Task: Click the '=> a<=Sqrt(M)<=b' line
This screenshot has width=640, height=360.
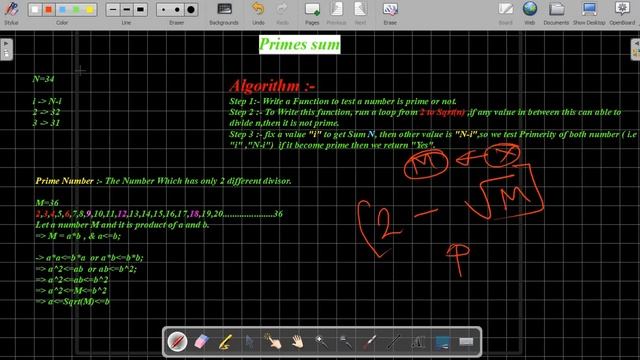Action: [73, 302]
